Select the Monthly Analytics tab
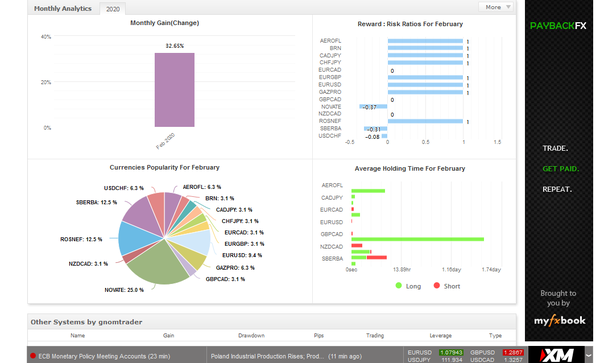 point(63,8)
